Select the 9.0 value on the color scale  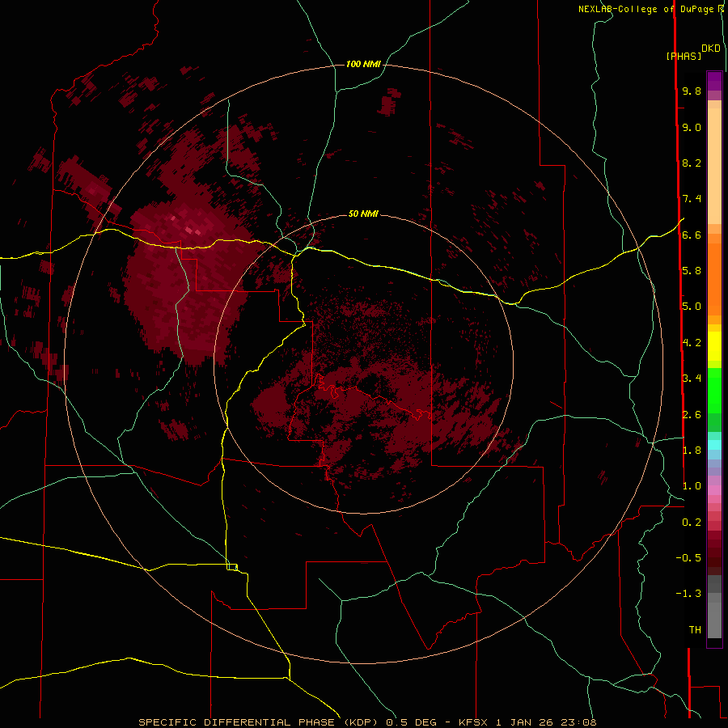(692, 127)
